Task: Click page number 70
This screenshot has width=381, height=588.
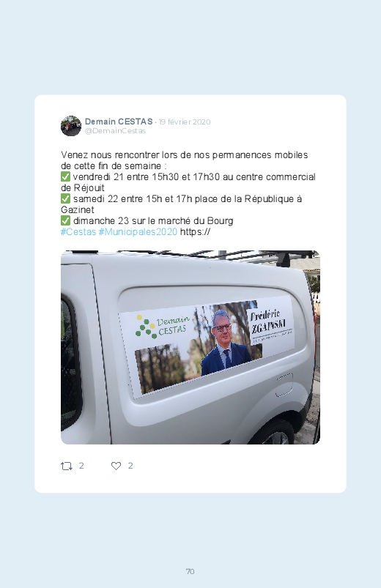Action: [190, 571]
